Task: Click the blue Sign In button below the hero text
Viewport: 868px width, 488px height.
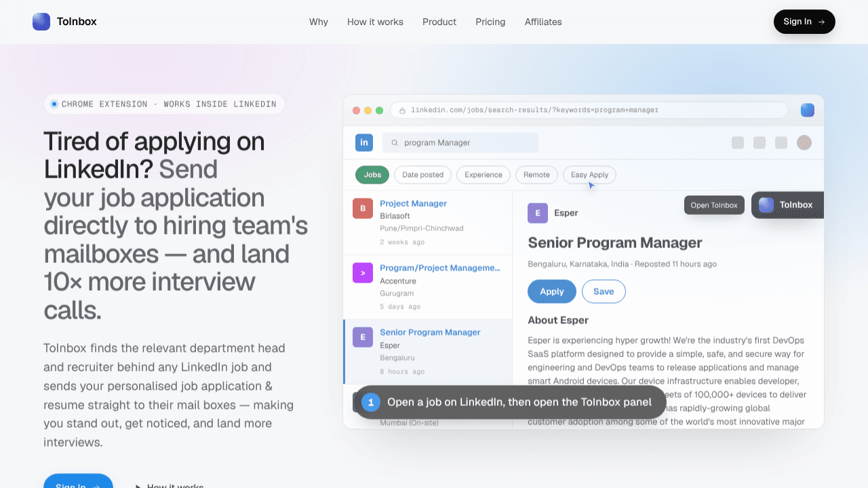Action: pos(78,481)
